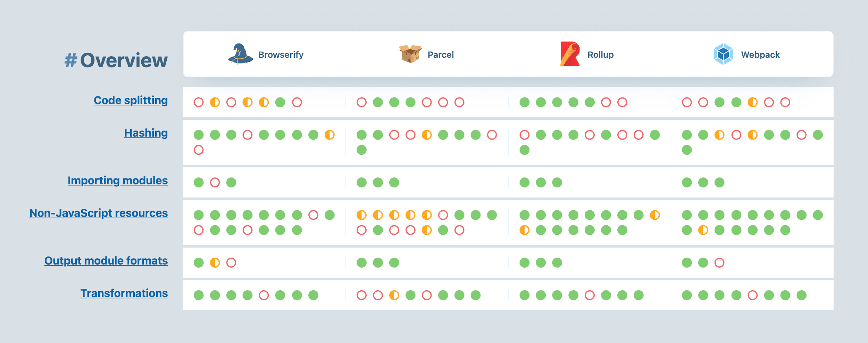Go to Importing modules section
The height and width of the screenshot is (343, 868).
pyautogui.click(x=117, y=181)
